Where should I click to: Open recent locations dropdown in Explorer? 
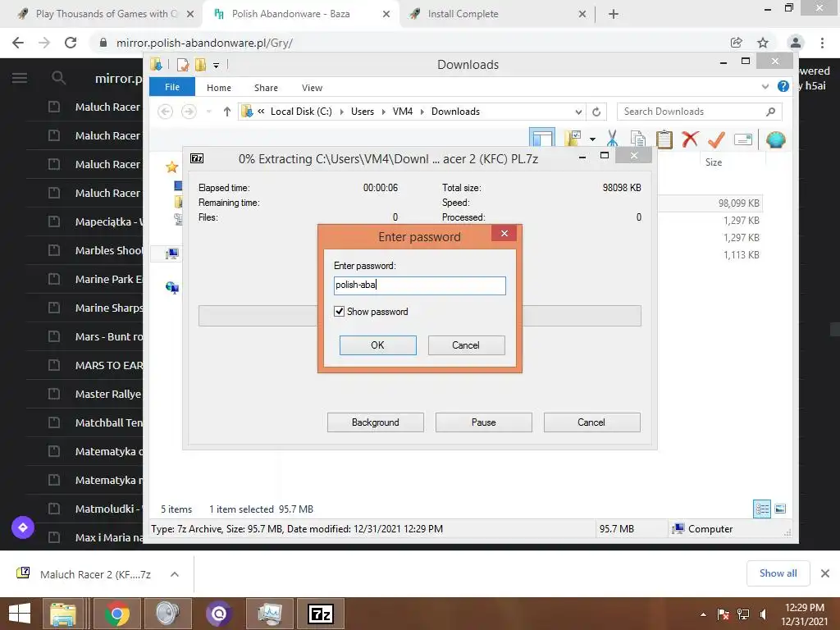coord(209,112)
